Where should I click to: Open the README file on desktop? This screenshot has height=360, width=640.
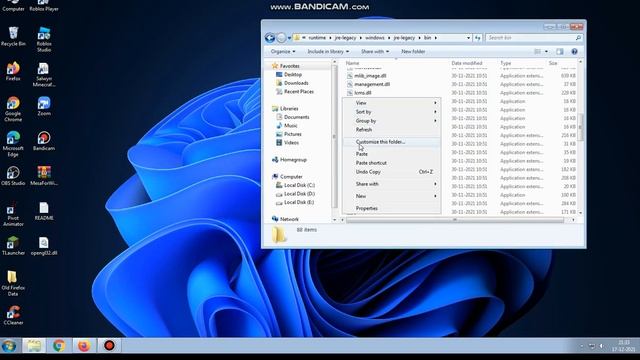tap(44, 211)
